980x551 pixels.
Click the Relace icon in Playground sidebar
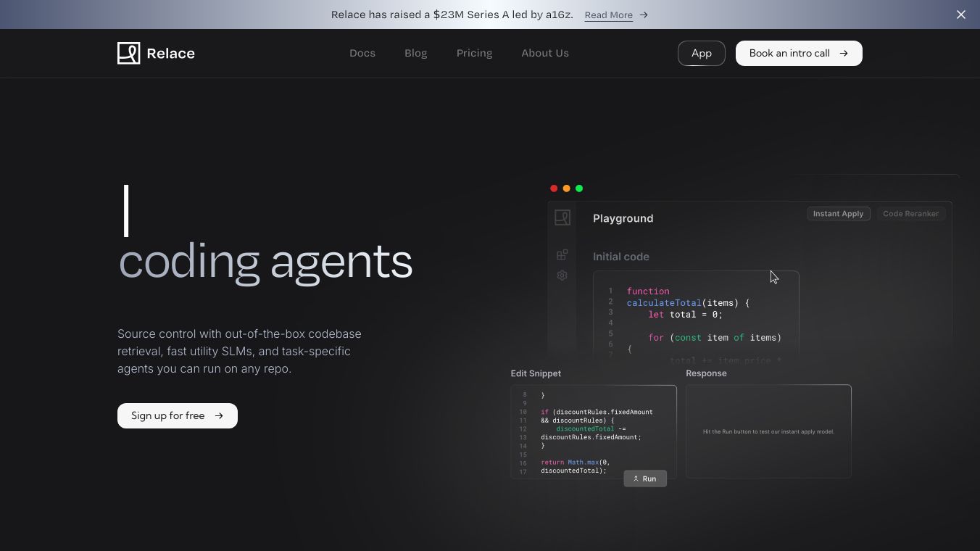[562, 217]
